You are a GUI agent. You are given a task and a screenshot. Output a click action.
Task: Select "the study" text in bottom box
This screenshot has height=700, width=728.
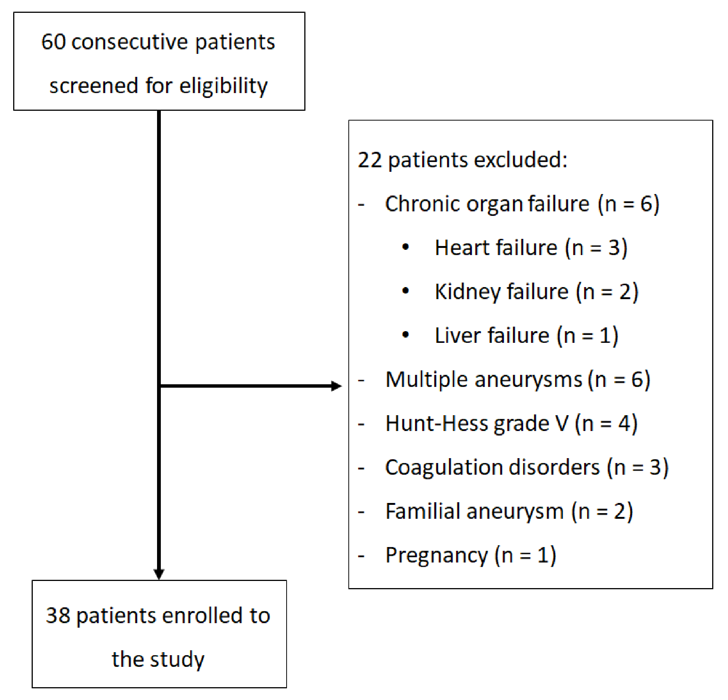[158, 659]
